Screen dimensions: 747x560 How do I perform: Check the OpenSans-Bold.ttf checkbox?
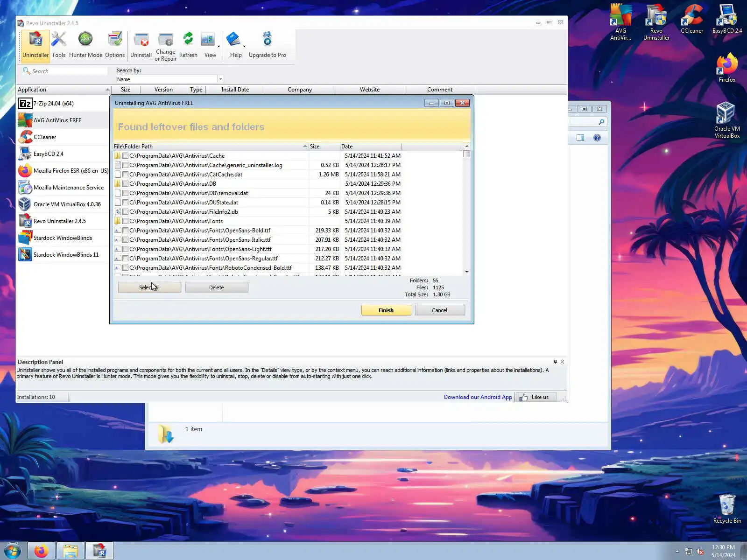point(125,231)
